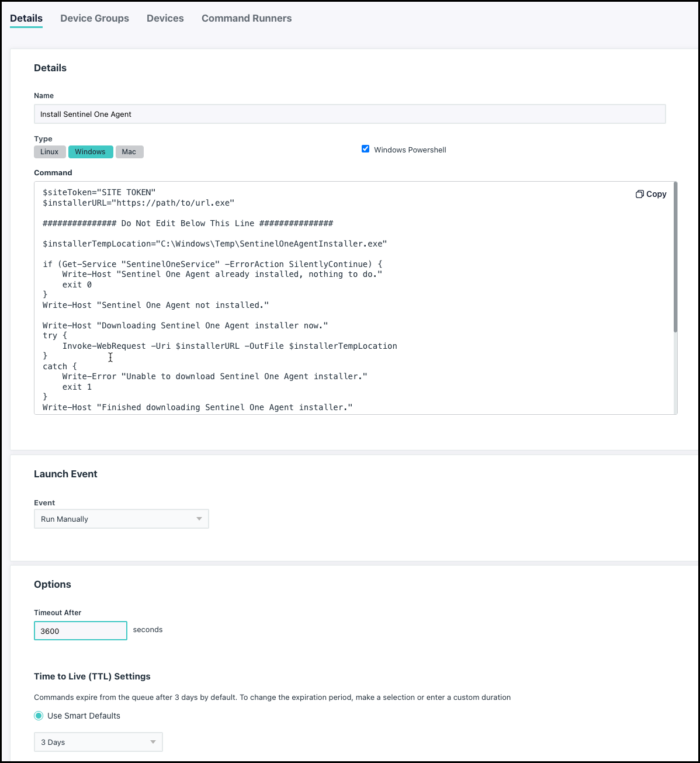Expand the 3 Days TTL dropdown
700x763 pixels.
point(98,742)
